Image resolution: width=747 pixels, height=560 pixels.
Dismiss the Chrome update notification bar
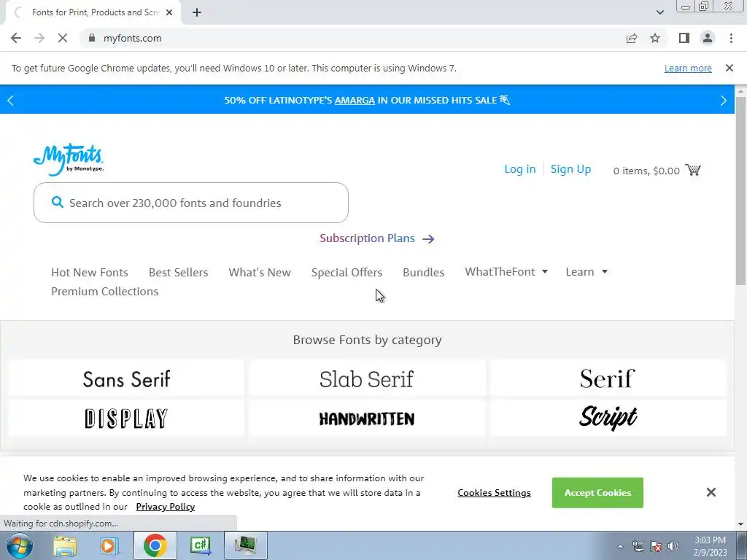729,68
